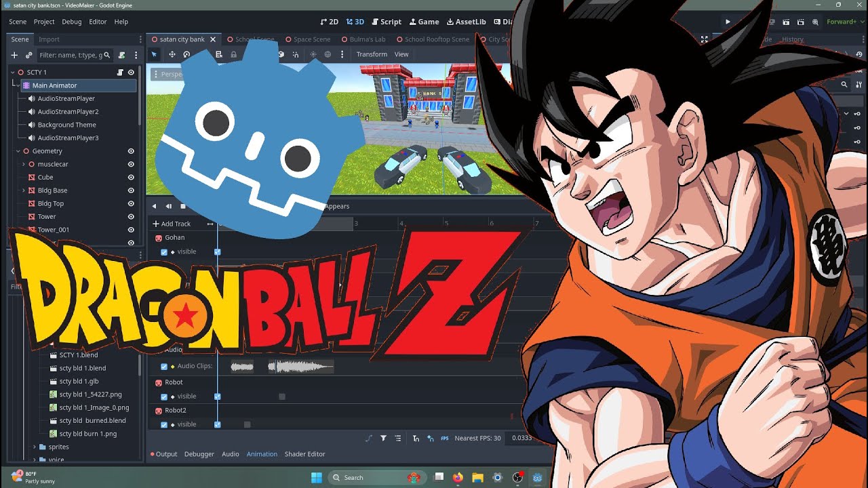This screenshot has height=488, width=868.
Task: Open the Debug menu
Action: [71, 22]
